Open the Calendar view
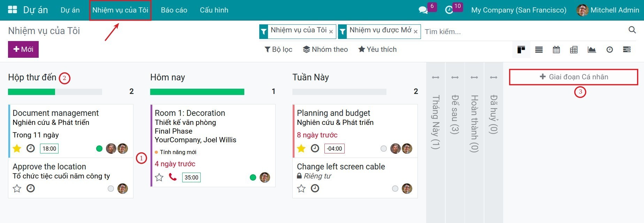The image size is (644, 223). click(x=556, y=49)
